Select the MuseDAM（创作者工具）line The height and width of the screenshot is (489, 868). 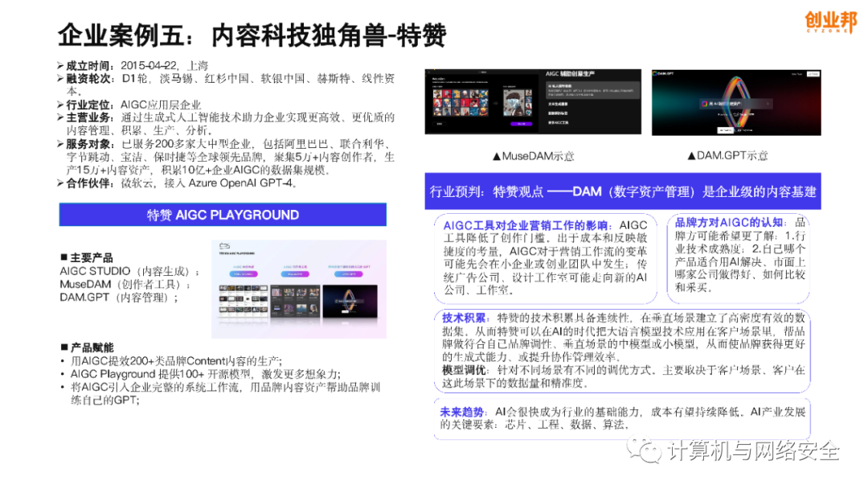click(125, 284)
